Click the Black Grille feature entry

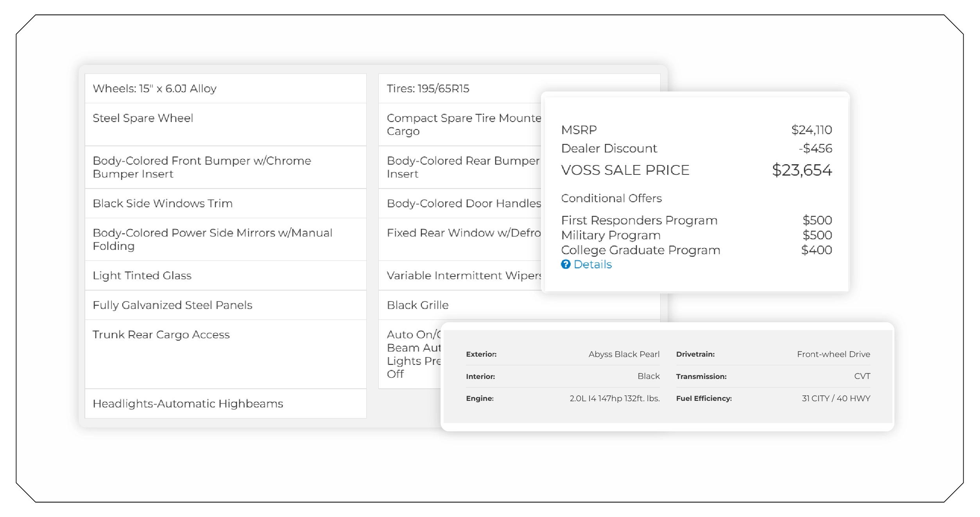(417, 305)
